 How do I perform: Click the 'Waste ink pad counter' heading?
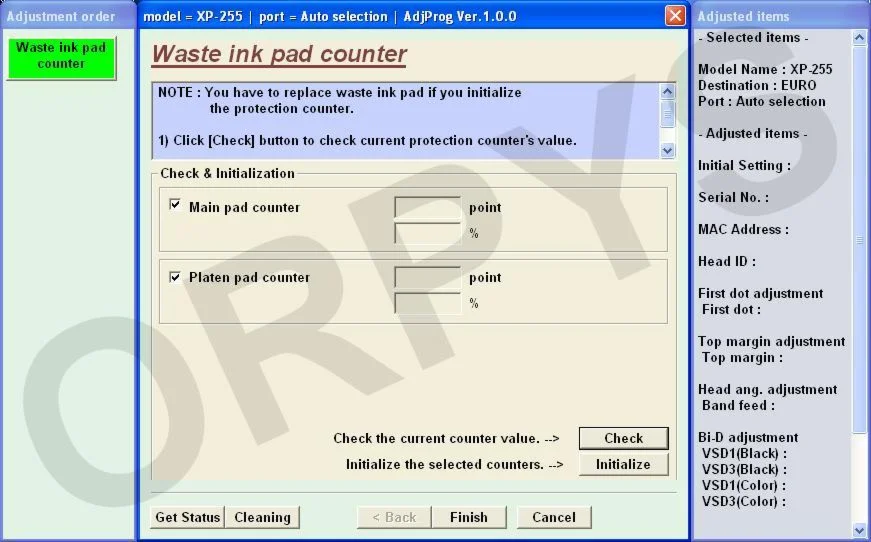tap(279, 54)
